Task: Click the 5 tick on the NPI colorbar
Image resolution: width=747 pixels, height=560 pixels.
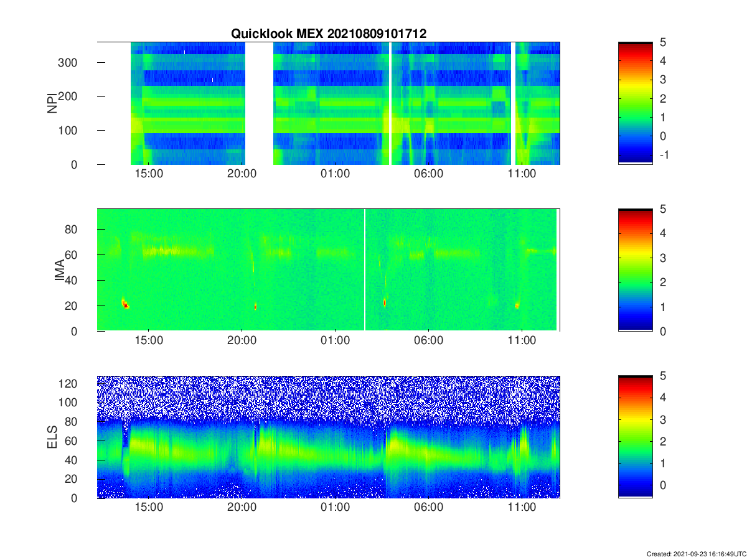Action: pyautogui.click(x=663, y=42)
